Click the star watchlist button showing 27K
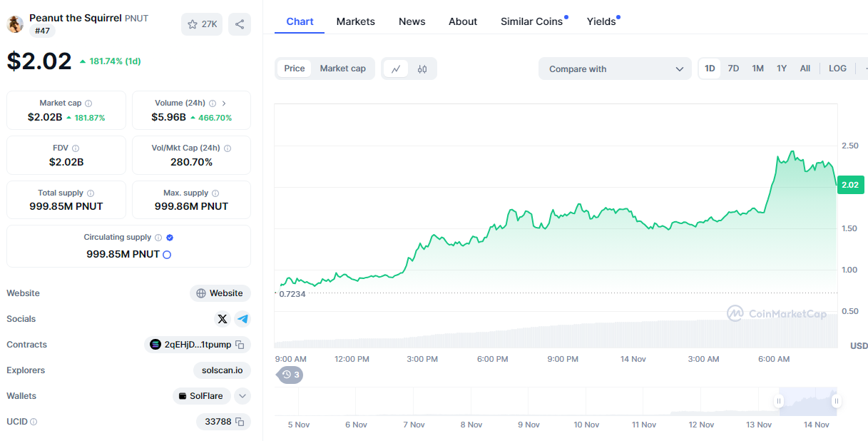Viewport: 868px width, 441px height. point(202,24)
